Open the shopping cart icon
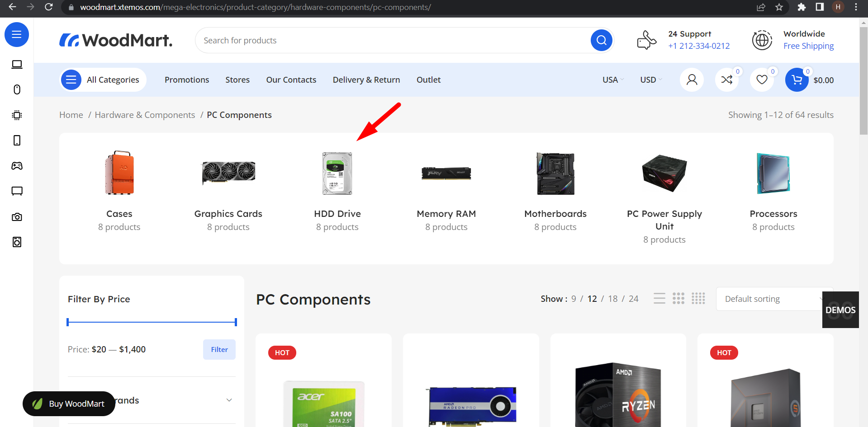Screen dimensions: 868x427 point(797,80)
